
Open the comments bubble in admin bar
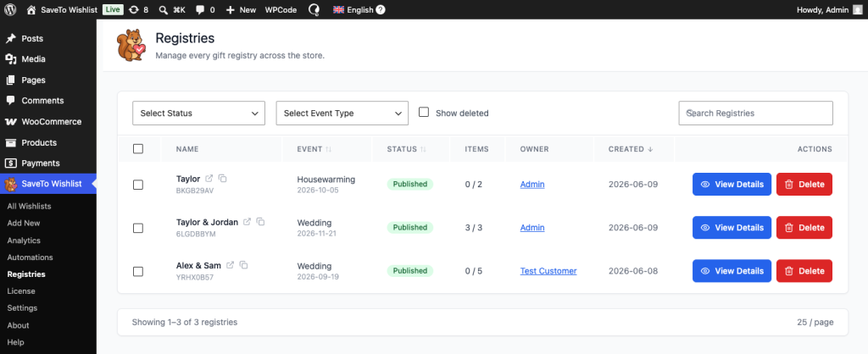coord(200,9)
